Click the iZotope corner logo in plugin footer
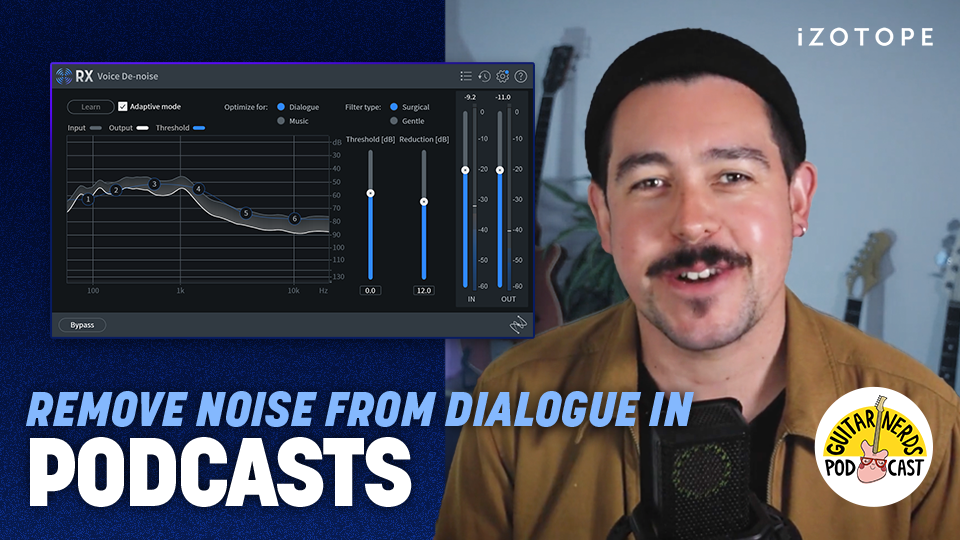Viewport: 960px width, 540px height. click(519, 324)
